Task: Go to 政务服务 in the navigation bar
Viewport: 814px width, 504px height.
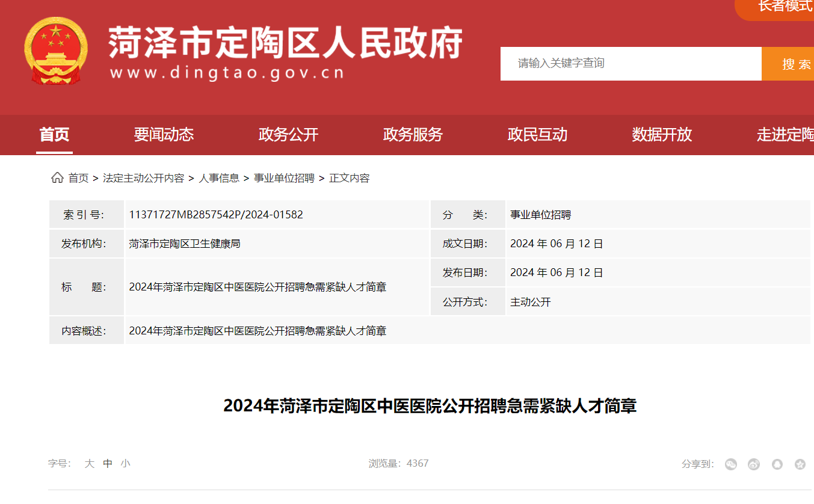Action: (413, 135)
